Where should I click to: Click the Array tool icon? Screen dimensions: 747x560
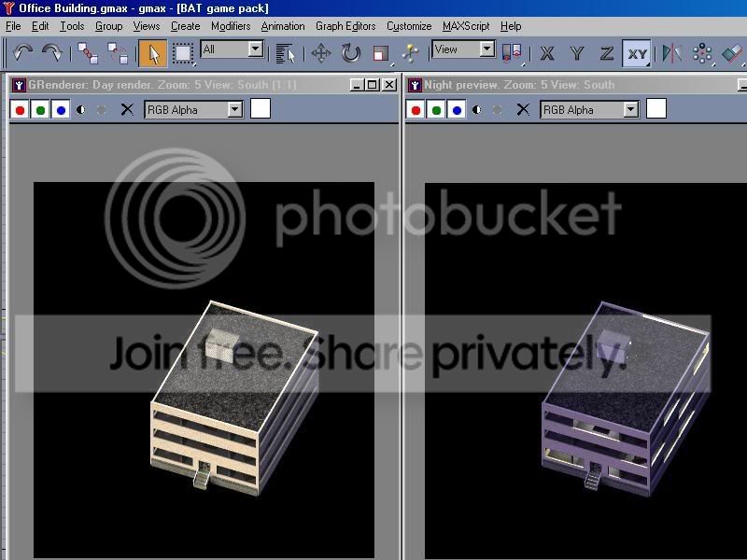point(702,53)
